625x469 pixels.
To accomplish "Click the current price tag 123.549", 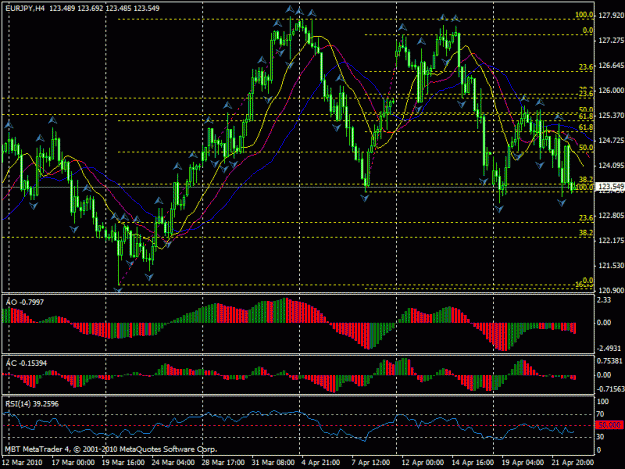I will pos(610,186).
